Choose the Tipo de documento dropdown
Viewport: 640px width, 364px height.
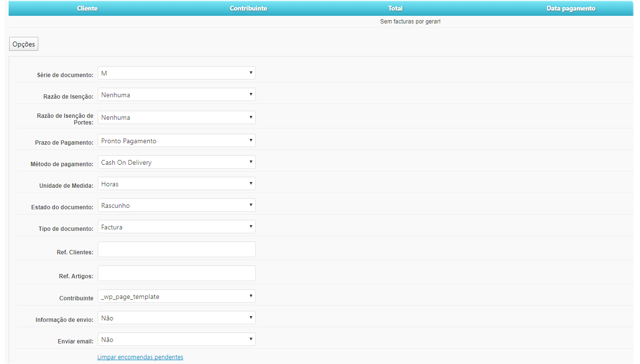click(x=177, y=227)
